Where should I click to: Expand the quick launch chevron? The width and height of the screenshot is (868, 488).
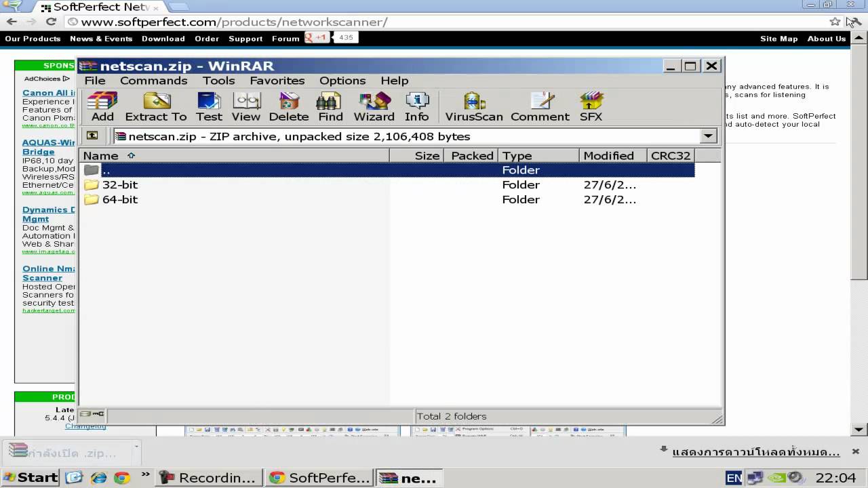click(145, 476)
